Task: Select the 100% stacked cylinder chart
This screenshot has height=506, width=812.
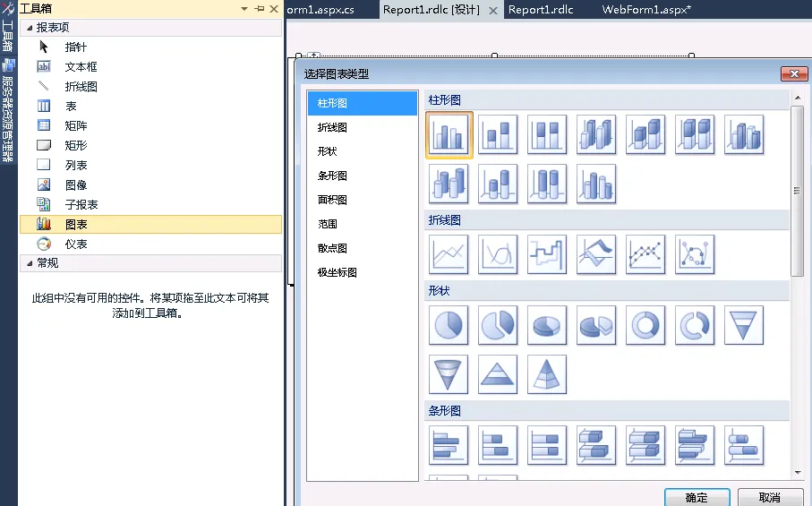Action: click(547, 184)
